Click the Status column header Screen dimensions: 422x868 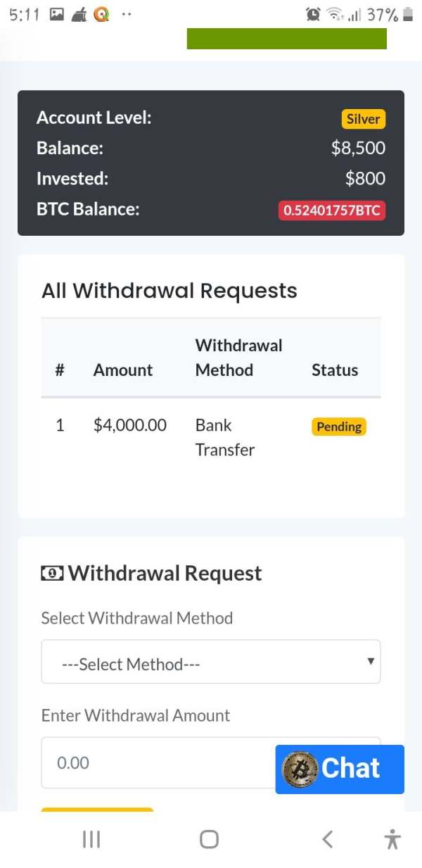coord(335,370)
